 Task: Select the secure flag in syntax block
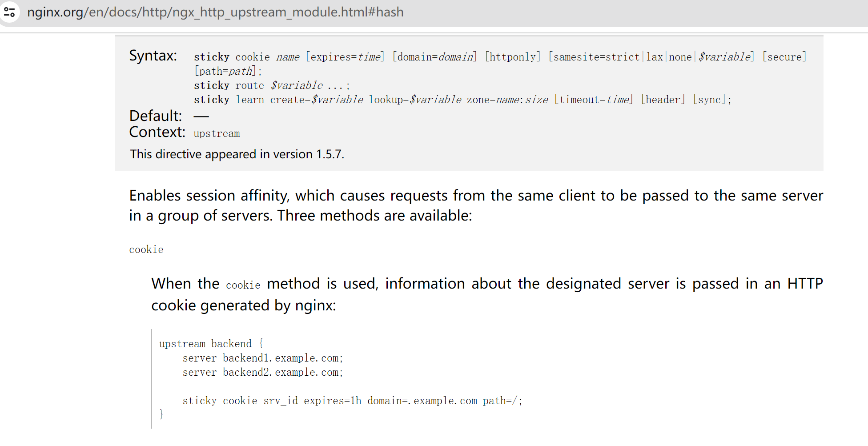pyautogui.click(x=784, y=56)
